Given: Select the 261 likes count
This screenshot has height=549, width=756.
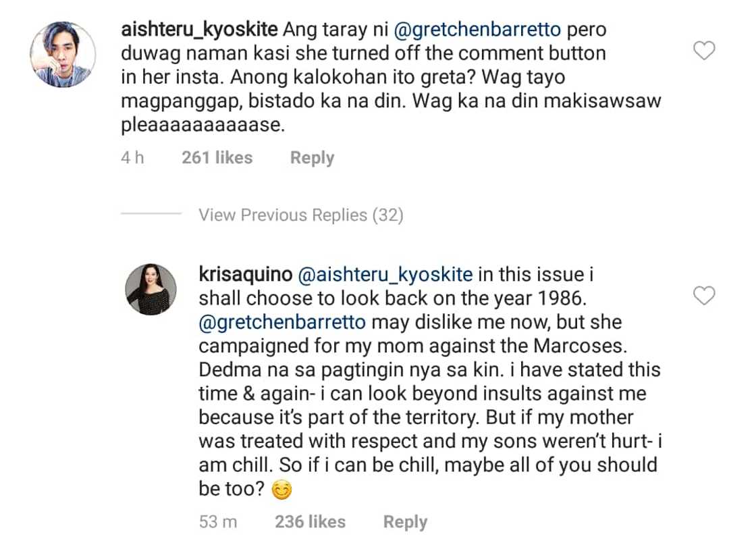Looking at the screenshot, I should [216, 157].
